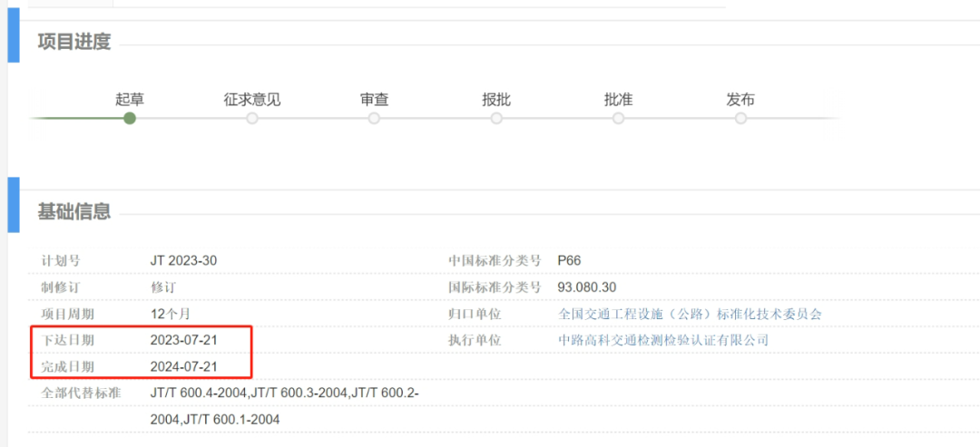This screenshot has height=447, width=980.
Task: Click the 发布 stage text label
Action: 740,99
